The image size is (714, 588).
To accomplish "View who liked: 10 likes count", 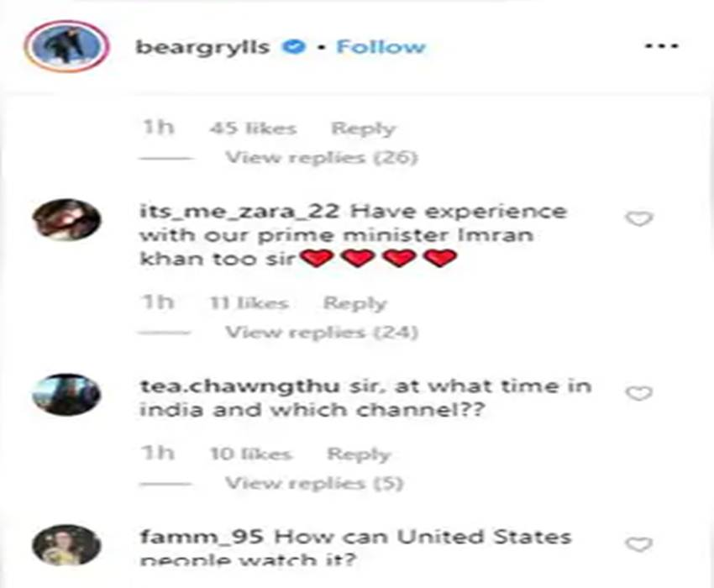I will click(250, 454).
